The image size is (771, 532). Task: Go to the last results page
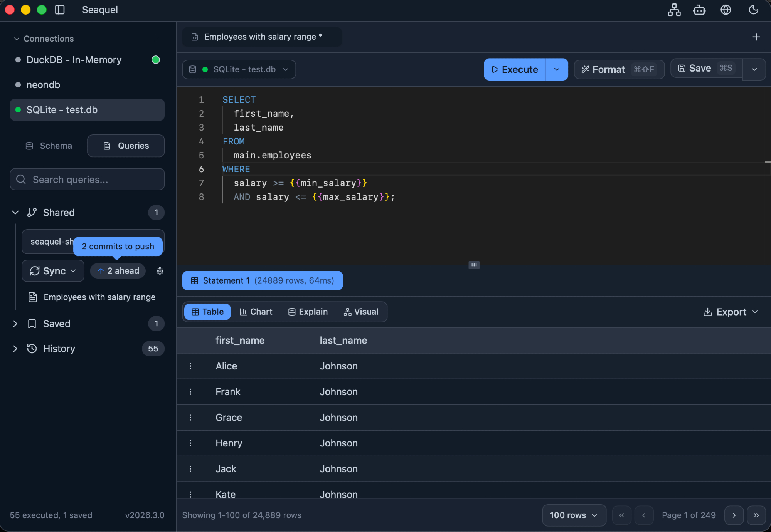[756, 515]
